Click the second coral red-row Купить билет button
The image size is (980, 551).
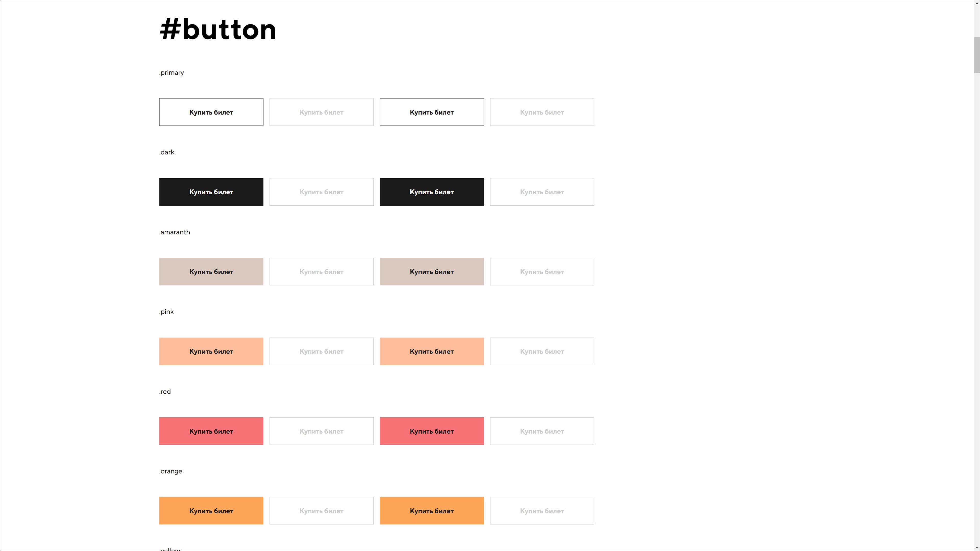pyautogui.click(x=431, y=431)
